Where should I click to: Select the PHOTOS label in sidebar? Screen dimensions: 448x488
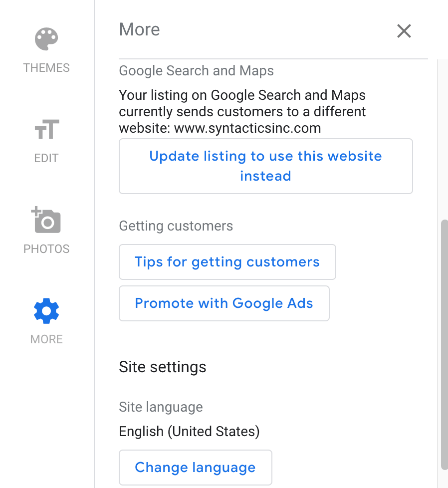pos(46,249)
